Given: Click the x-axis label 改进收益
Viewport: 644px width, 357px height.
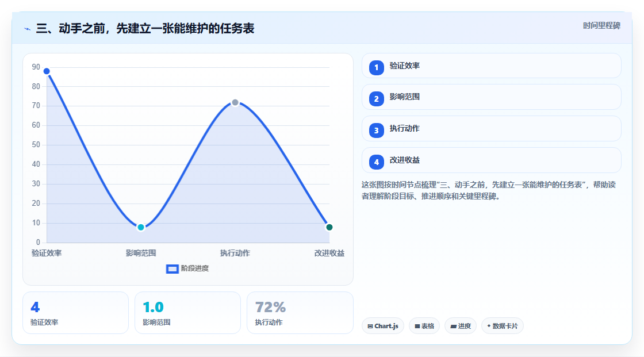Looking at the screenshot, I should coord(329,253).
